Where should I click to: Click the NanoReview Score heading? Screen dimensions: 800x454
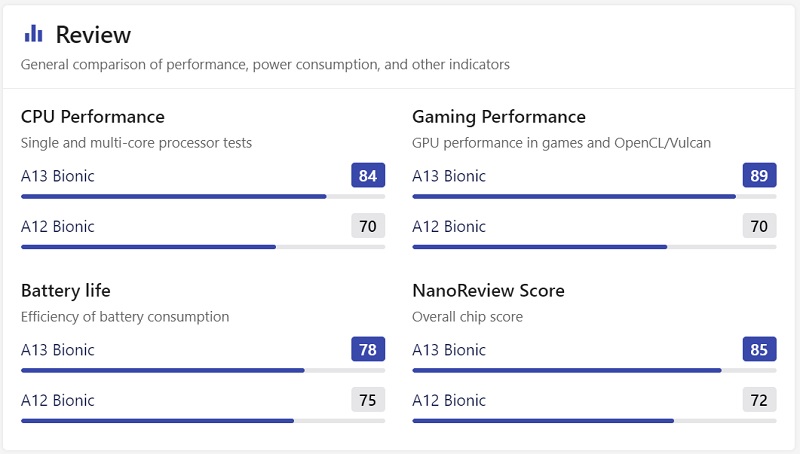[488, 291]
